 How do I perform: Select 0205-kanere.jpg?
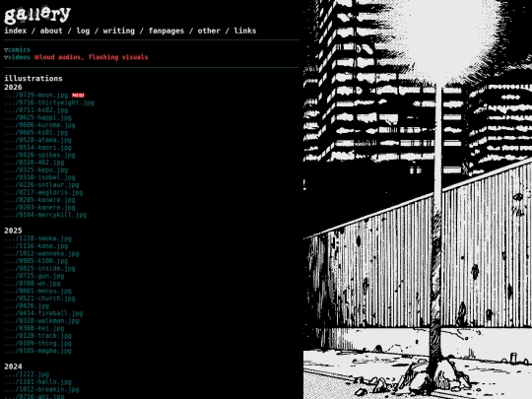click(x=39, y=200)
